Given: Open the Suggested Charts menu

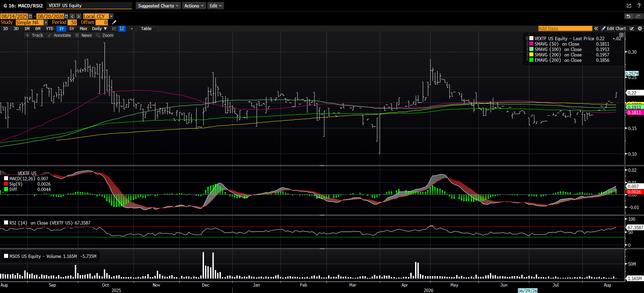Looking at the screenshot, I should click(158, 6).
